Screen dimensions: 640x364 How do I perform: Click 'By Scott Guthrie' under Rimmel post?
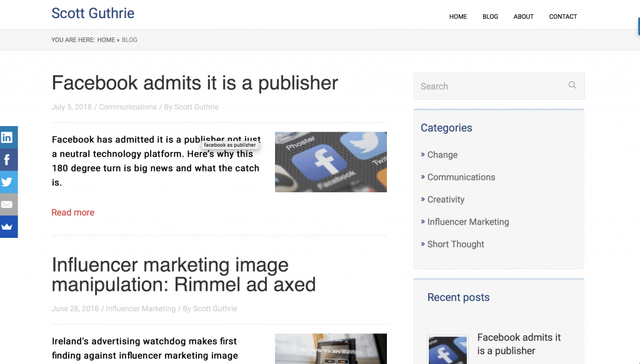[210, 308]
